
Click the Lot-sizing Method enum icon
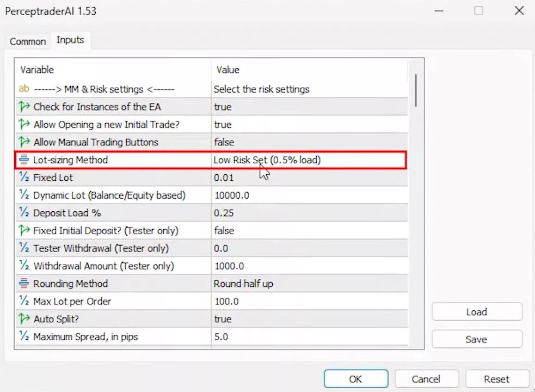point(24,160)
